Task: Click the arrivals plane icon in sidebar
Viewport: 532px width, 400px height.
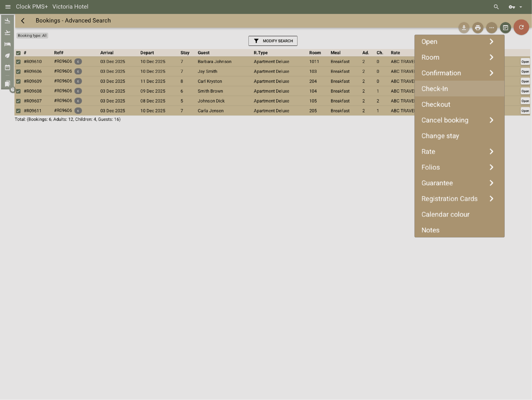Action: (x=7, y=21)
